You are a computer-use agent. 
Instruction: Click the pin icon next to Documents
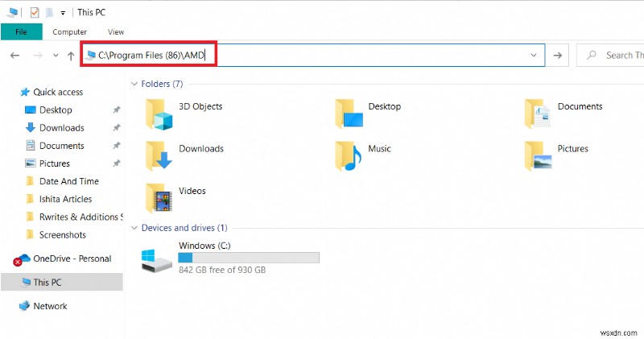click(117, 146)
